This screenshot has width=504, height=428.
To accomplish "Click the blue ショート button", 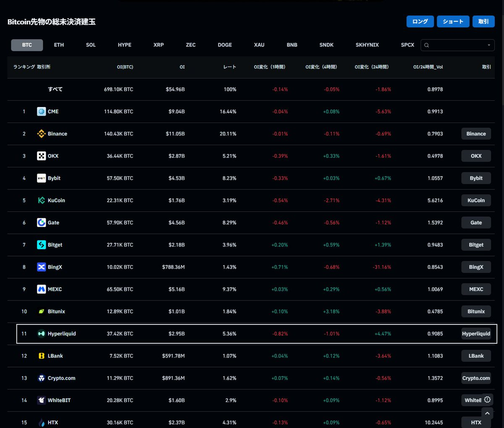I will pyautogui.click(x=453, y=21).
